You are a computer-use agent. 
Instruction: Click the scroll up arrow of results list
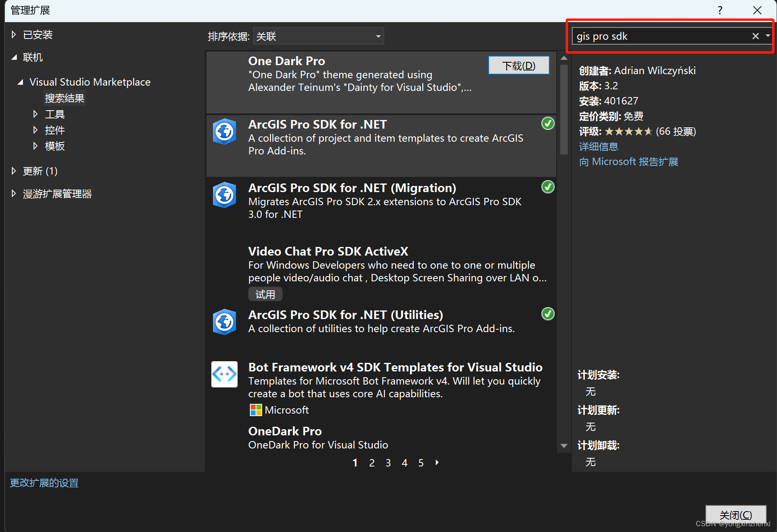point(564,58)
